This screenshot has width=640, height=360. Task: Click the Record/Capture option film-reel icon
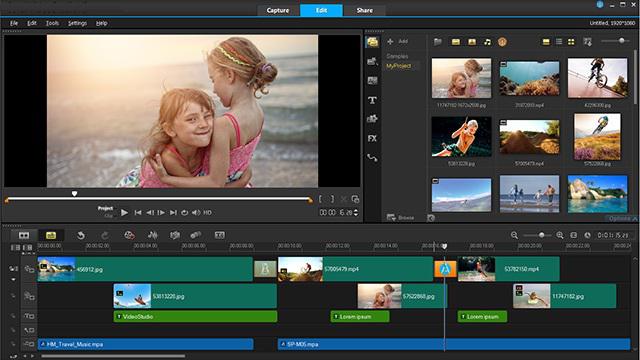click(x=129, y=235)
